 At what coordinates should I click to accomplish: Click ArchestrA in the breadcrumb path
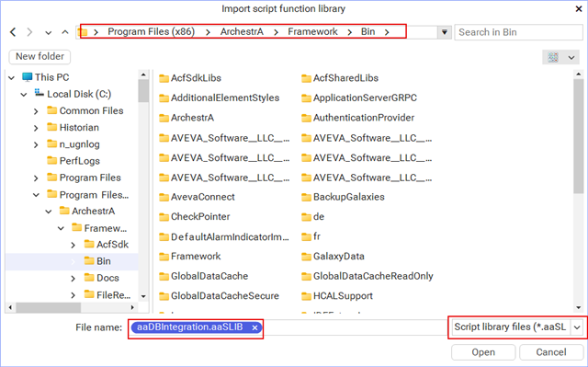click(x=242, y=32)
